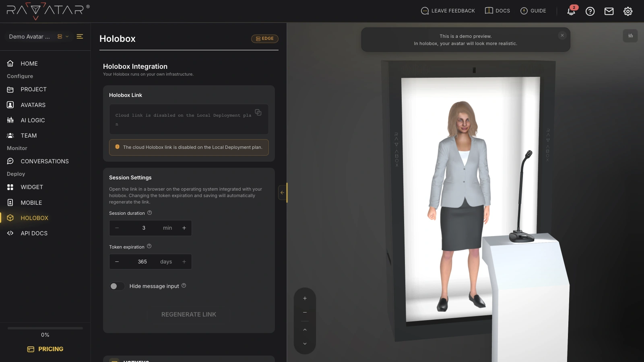Collapse the sidebar menu icon
The image size is (644, 362).
(x=80, y=37)
